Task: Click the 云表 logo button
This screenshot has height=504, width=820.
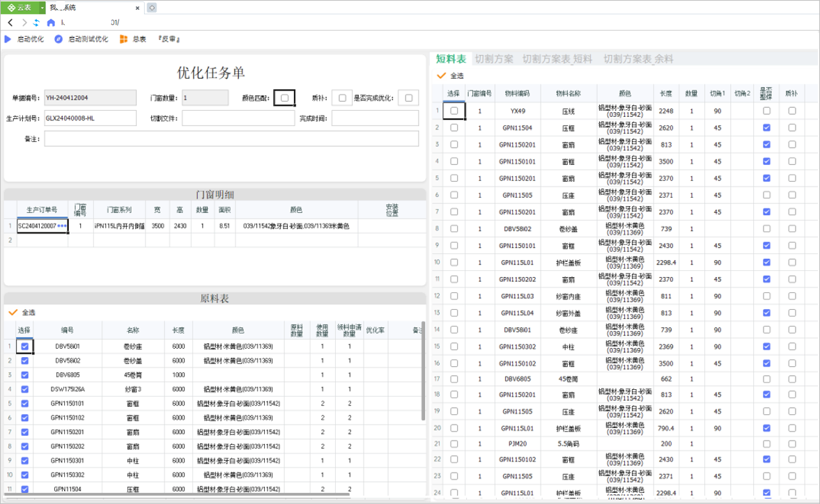Action: pos(20,8)
